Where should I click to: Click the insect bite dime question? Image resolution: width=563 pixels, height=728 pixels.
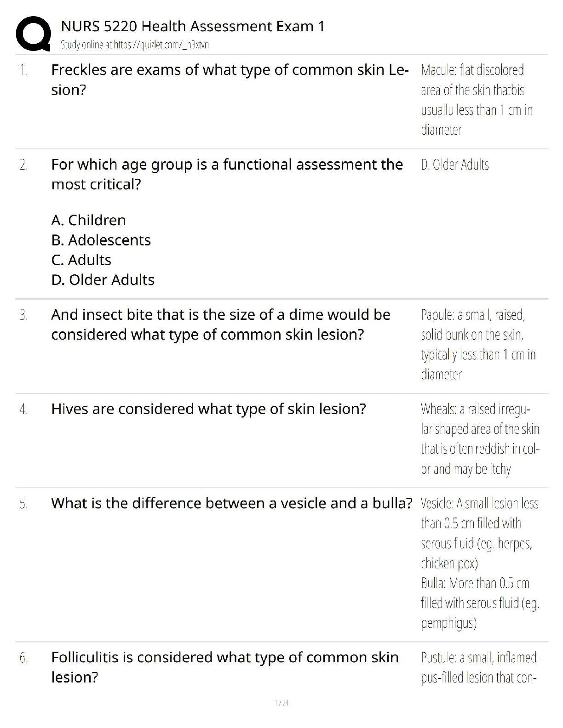[220, 324]
